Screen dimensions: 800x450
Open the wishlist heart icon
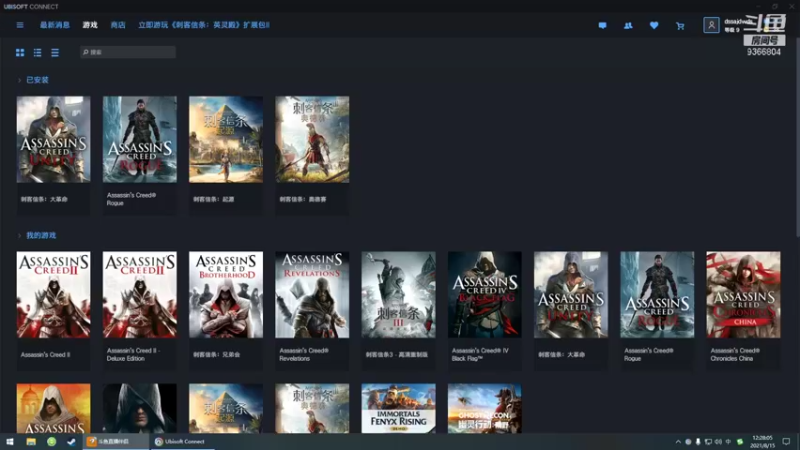tap(654, 26)
